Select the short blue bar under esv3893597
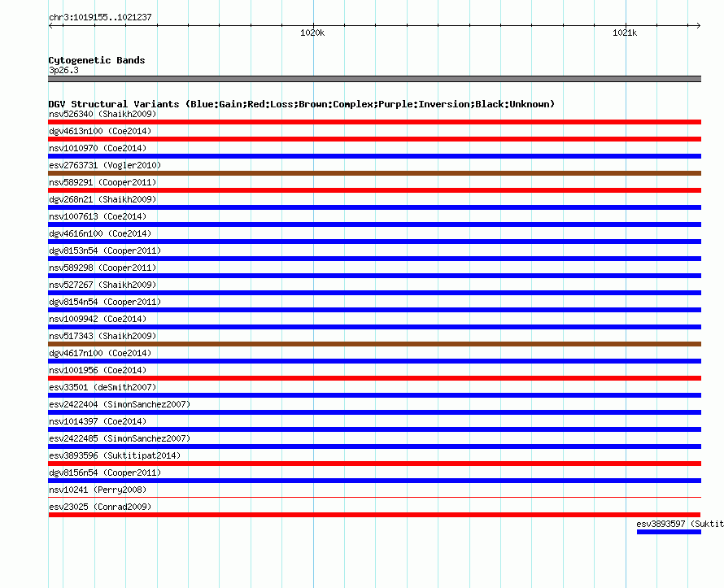This screenshot has width=724, height=588. click(669, 532)
